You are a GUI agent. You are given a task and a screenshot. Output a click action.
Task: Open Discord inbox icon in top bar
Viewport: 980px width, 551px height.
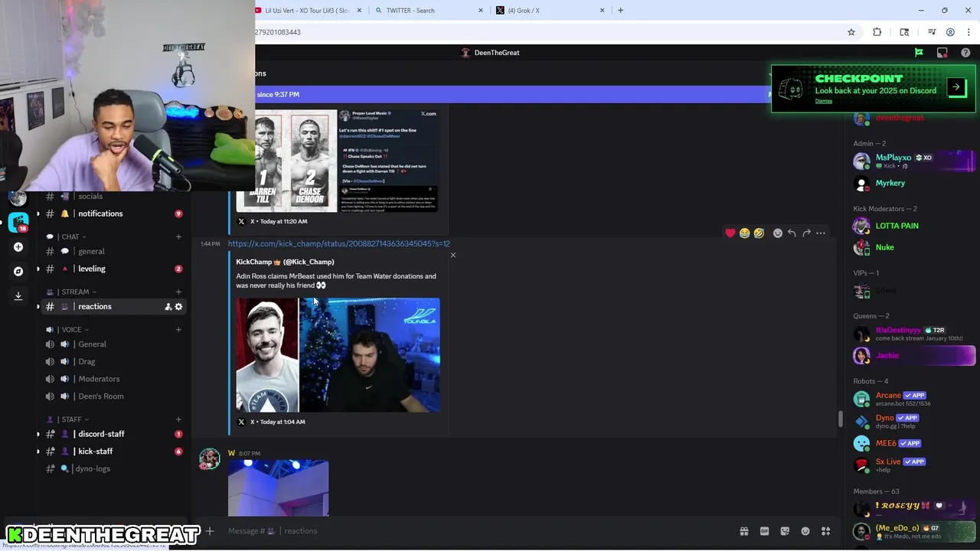(x=942, y=53)
